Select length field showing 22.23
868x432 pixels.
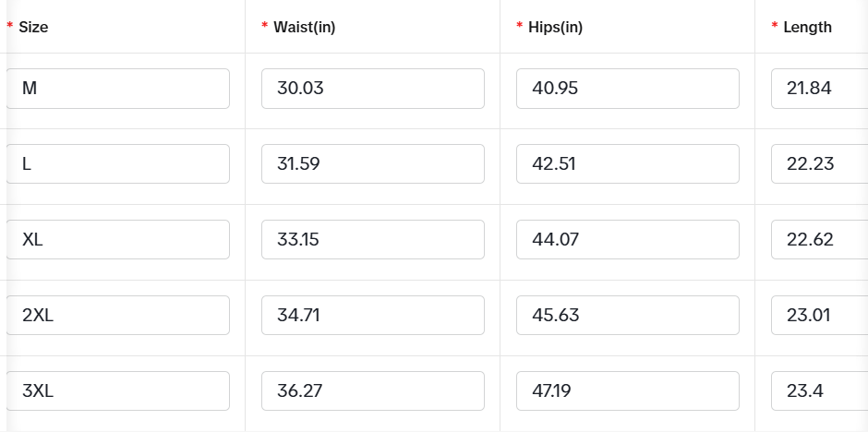820,163
